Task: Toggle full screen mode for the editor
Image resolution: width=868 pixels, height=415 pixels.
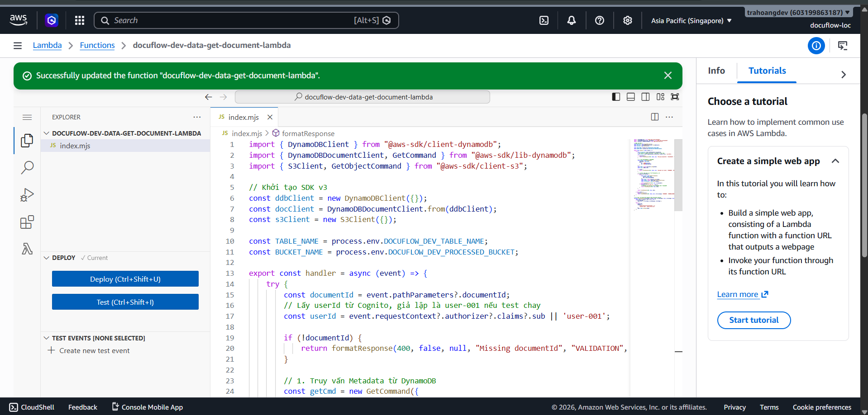Action: [x=675, y=97]
